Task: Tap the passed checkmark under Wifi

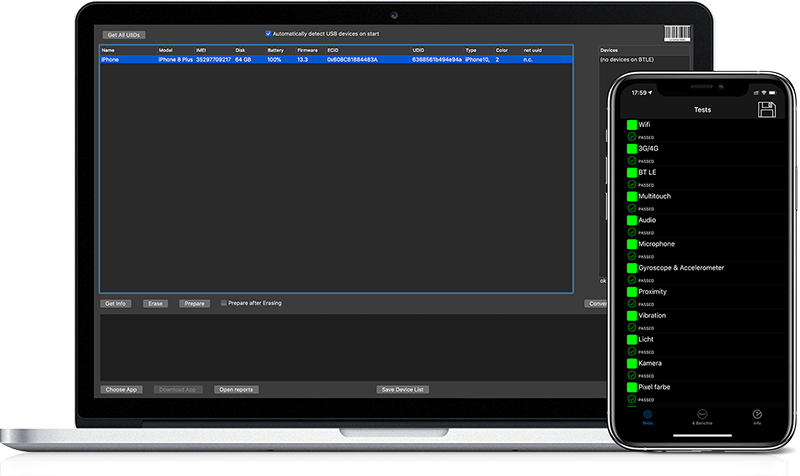Action: tap(632, 137)
